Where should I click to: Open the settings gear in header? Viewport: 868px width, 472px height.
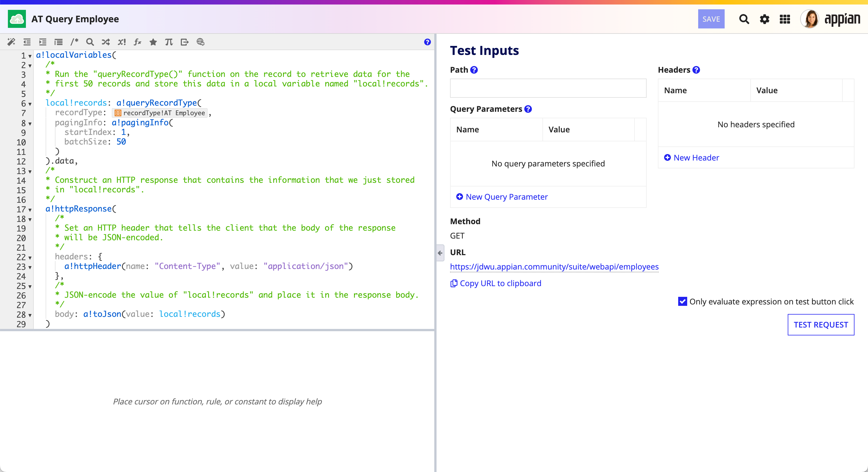765,19
